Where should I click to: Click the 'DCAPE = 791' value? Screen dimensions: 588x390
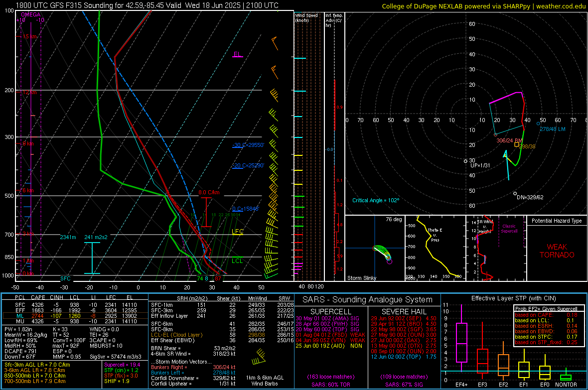tap(20, 351)
